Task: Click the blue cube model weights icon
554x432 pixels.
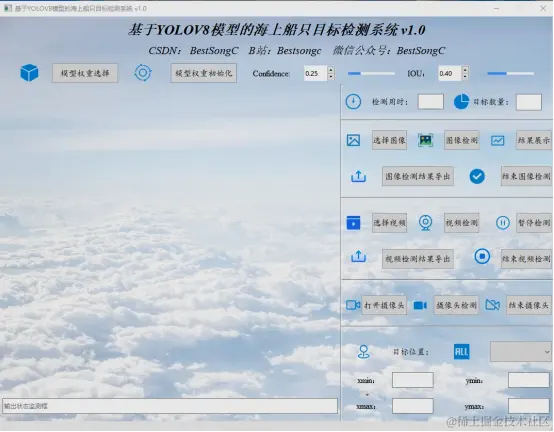Action: coord(29,73)
